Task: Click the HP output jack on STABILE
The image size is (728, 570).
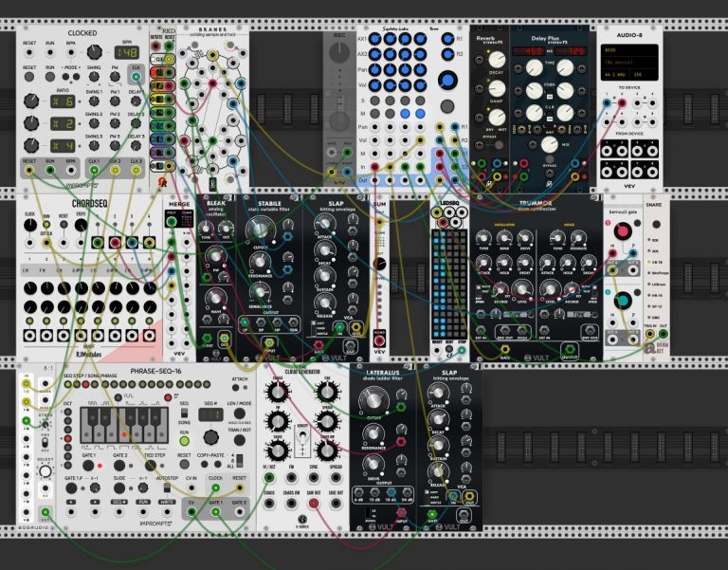Action: pyautogui.click(x=277, y=322)
